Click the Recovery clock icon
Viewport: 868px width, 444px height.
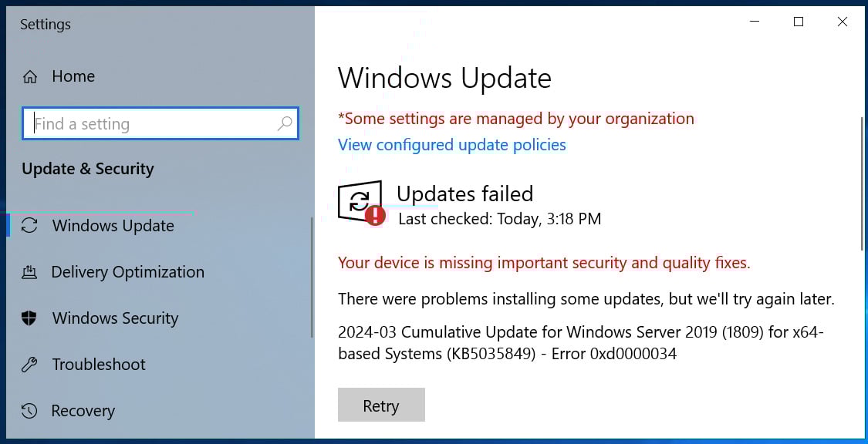tap(30, 411)
